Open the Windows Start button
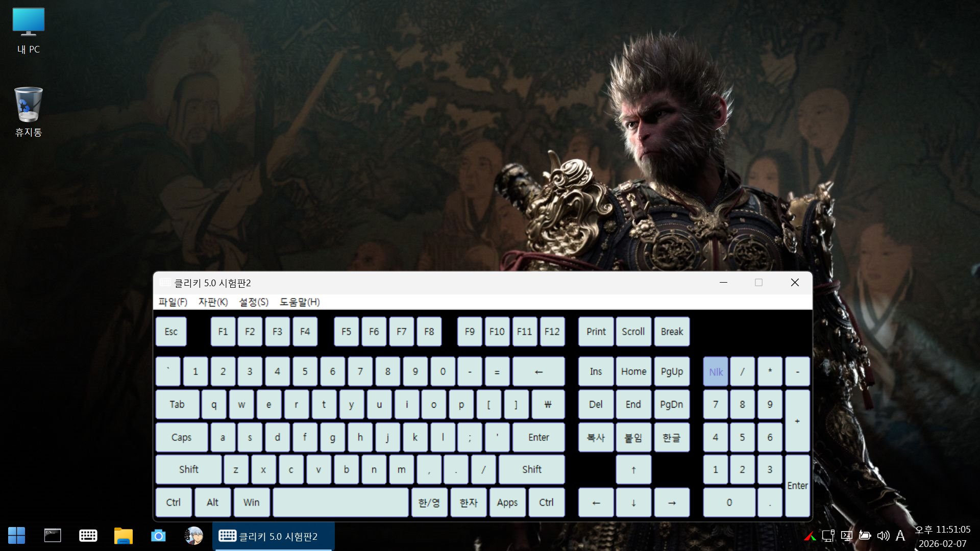The width and height of the screenshot is (980, 551). 16,536
